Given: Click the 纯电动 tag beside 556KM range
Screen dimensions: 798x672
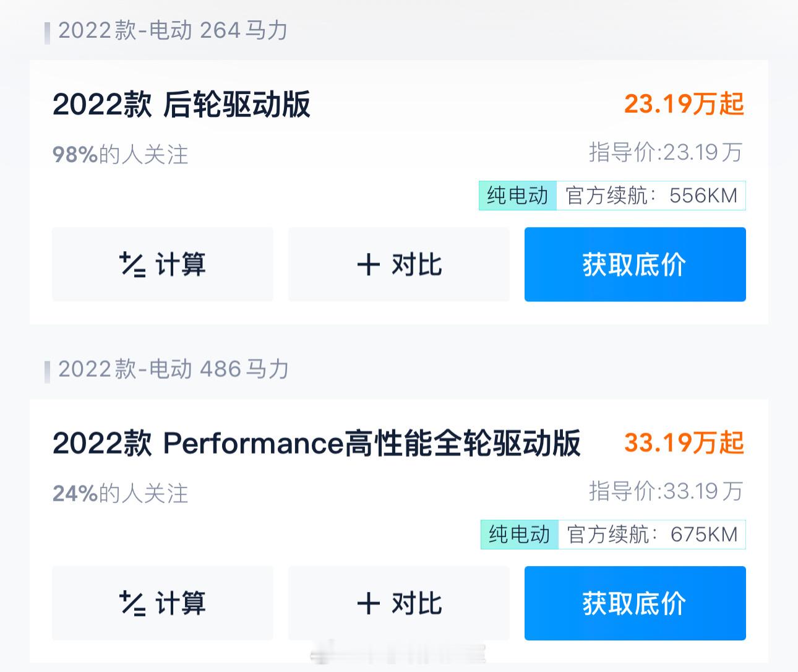Looking at the screenshot, I should (518, 196).
